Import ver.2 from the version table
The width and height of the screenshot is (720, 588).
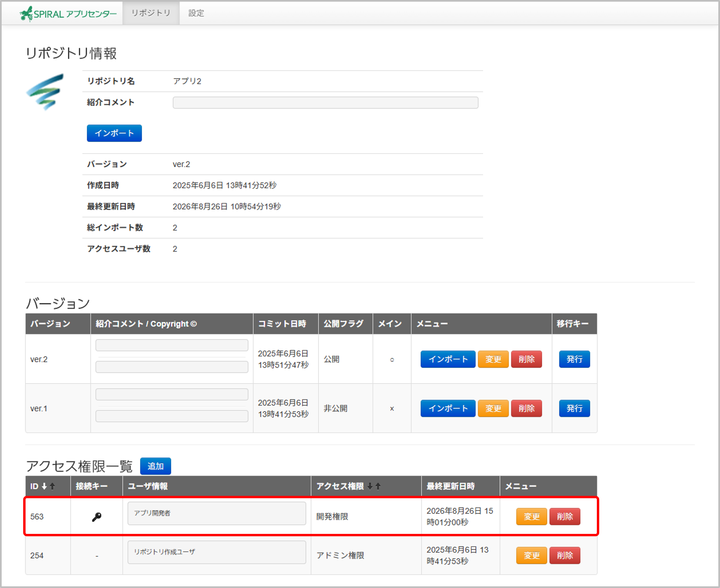[448, 359]
